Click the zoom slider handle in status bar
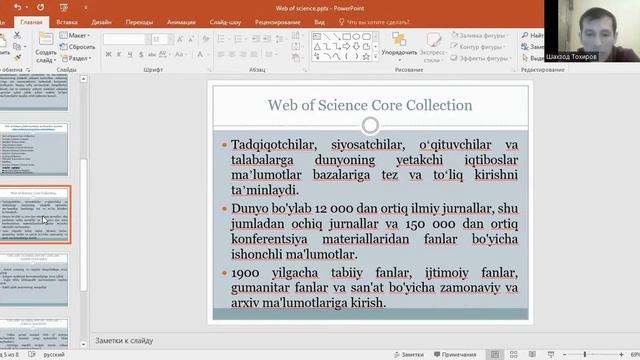 pyautogui.click(x=584, y=354)
